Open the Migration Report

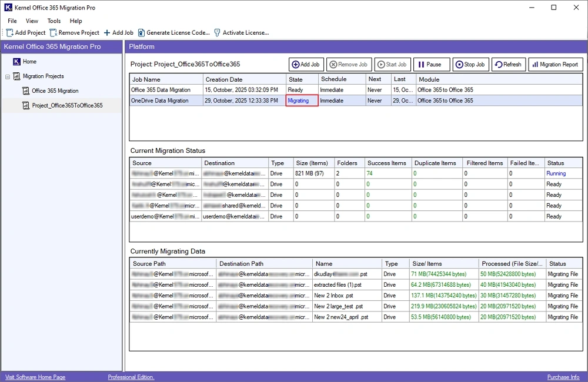coord(555,65)
